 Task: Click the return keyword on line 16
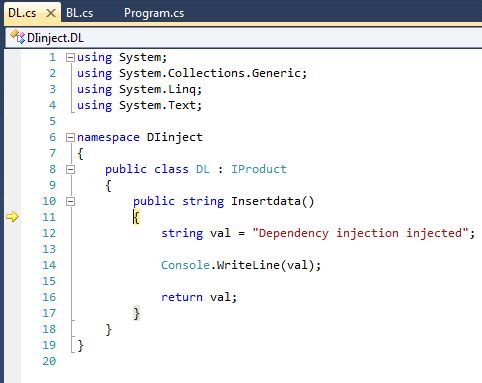pos(182,297)
